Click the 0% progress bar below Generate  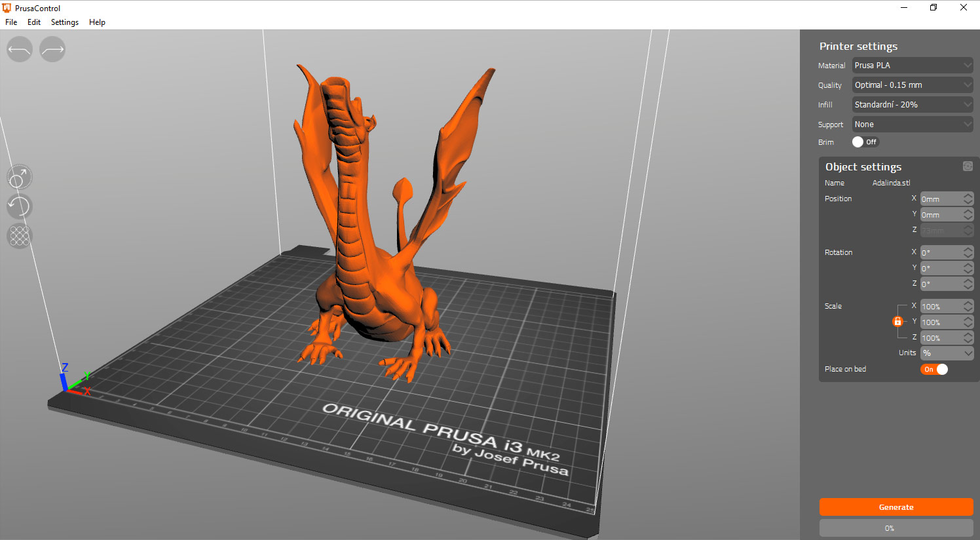click(x=895, y=528)
